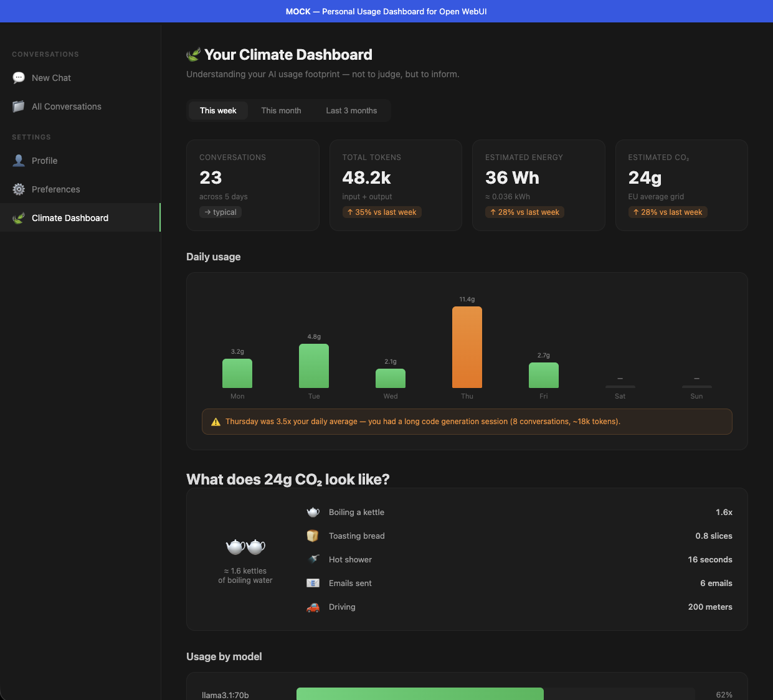The width and height of the screenshot is (773, 700).
Task: Select Climate Dashboard in the sidebar
Action: pyautogui.click(x=70, y=217)
